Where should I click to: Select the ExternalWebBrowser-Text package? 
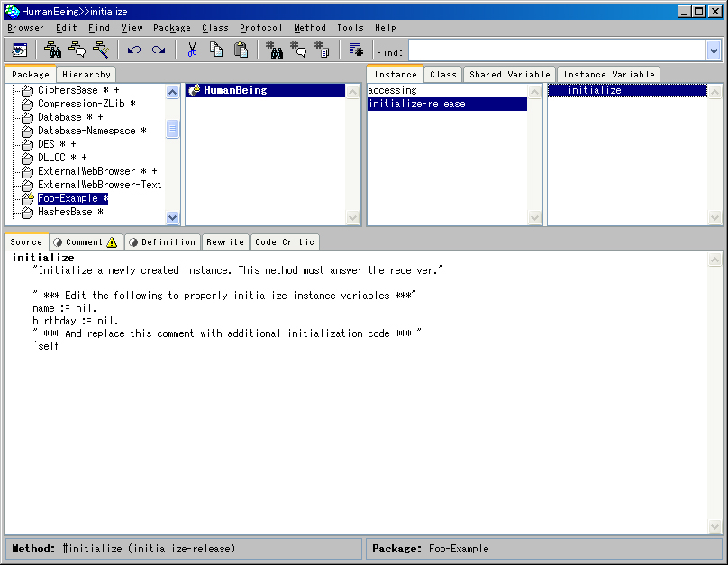(99, 185)
